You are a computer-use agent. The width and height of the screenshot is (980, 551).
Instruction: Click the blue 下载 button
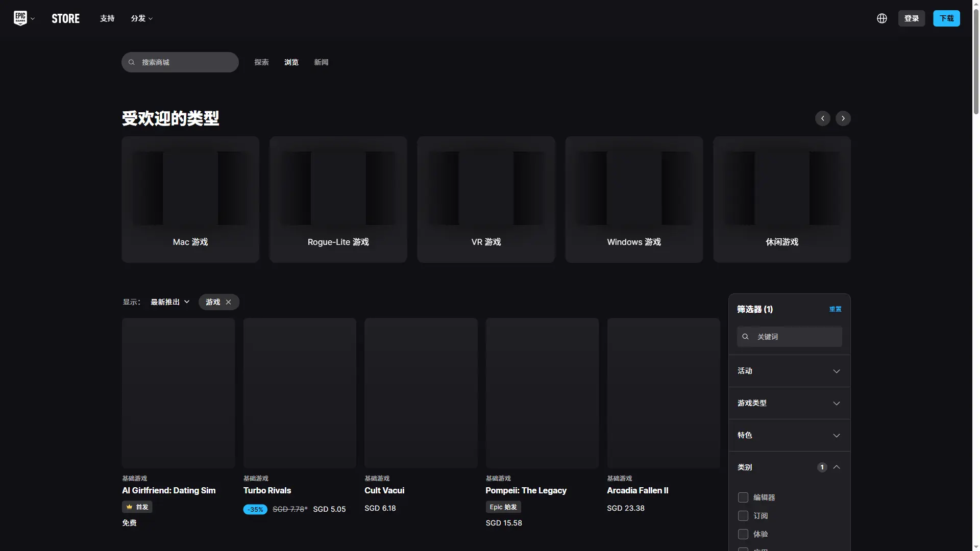(946, 18)
